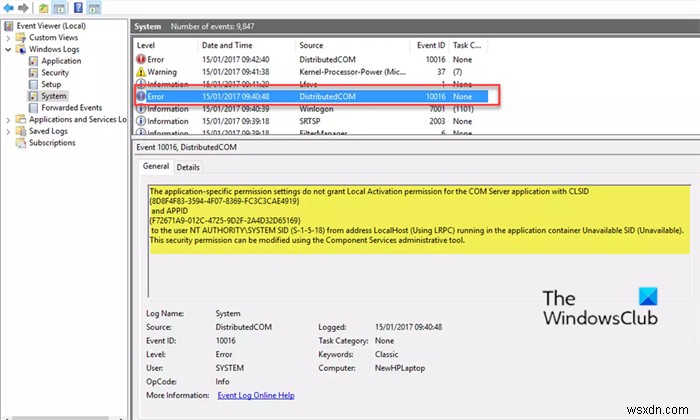Click the tree pane horizontal scrollbar

click(64, 418)
